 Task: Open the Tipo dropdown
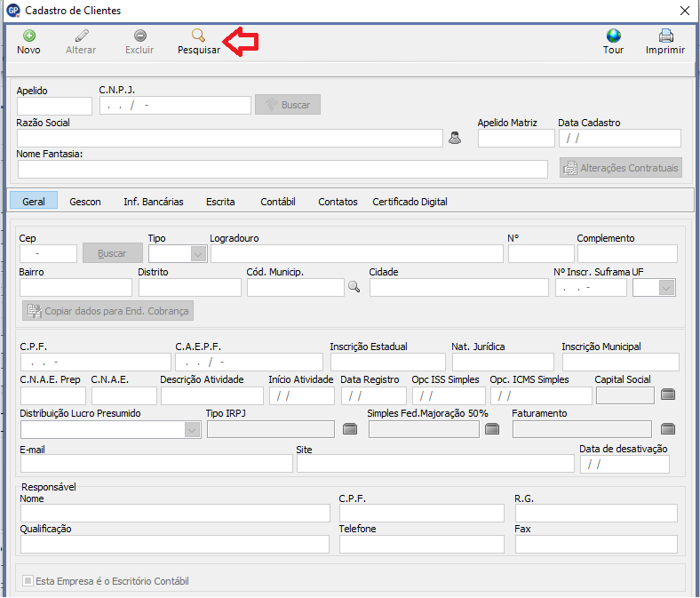coord(198,254)
